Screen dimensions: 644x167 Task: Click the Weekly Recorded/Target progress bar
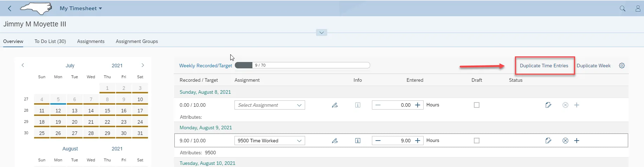[302, 65]
